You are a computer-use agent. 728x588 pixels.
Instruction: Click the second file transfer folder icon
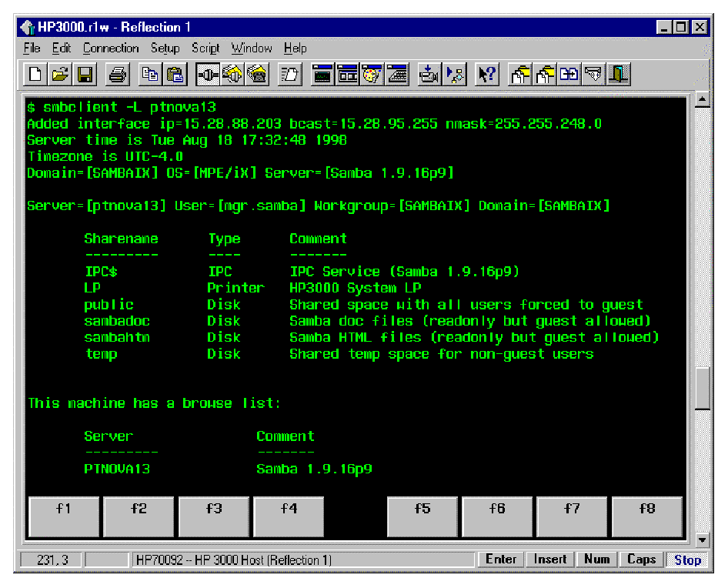pyautogui.click(x=545, y=75)
